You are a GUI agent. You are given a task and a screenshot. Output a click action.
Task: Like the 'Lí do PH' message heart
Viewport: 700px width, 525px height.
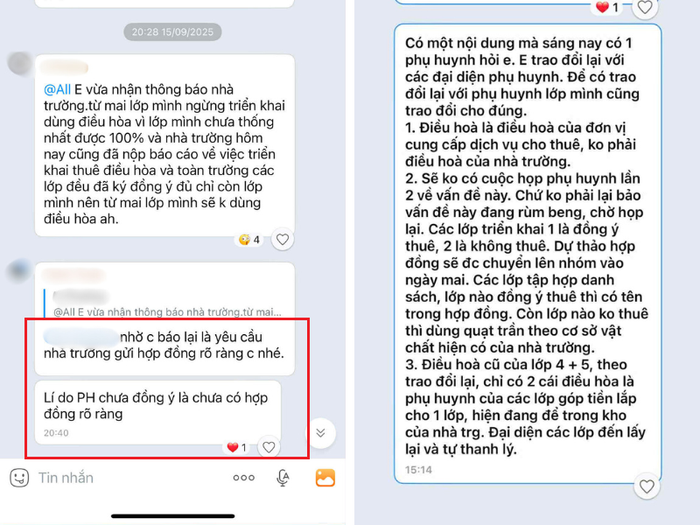pos(269,447)
